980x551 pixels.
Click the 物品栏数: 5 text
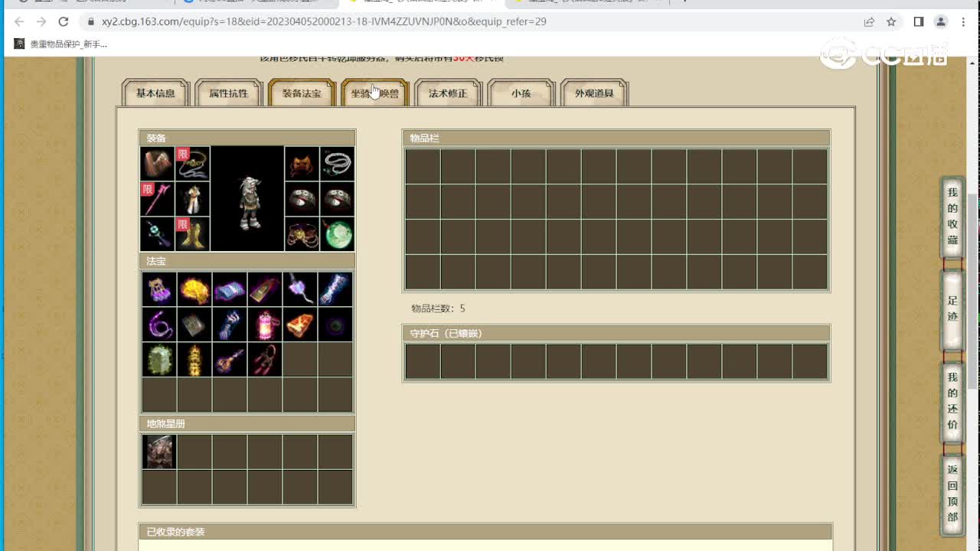tap(438, 308)
